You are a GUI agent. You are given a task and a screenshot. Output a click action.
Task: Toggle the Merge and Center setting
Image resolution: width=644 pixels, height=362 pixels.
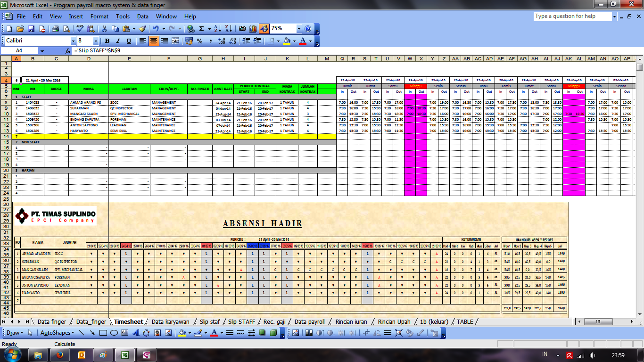(175, 41)
